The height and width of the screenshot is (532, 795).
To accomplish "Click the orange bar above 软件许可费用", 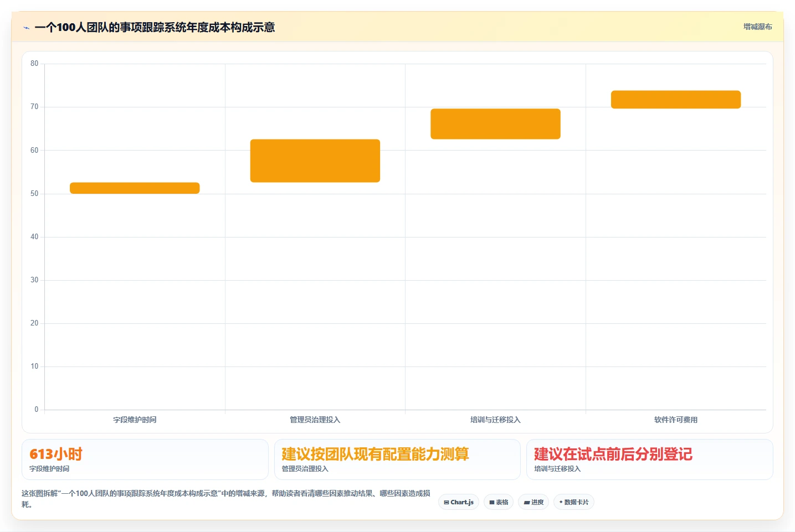I will [676, 99].
